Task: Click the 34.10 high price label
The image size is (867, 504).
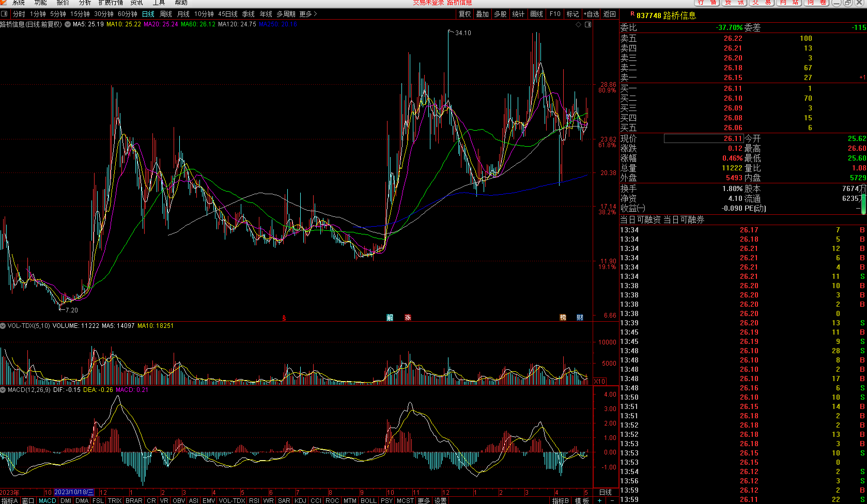Action: pos(463,33)
